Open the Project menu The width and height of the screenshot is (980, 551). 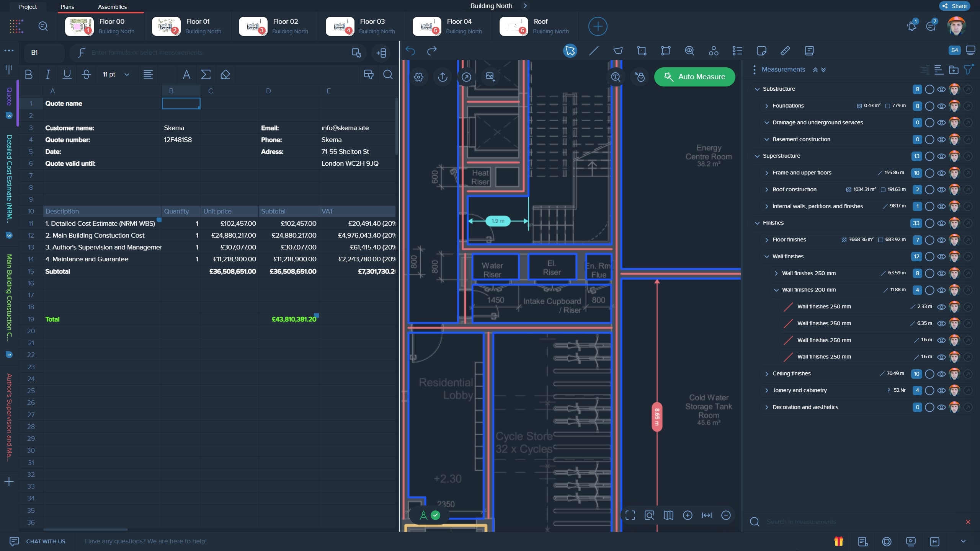click(x=27, y=7)
